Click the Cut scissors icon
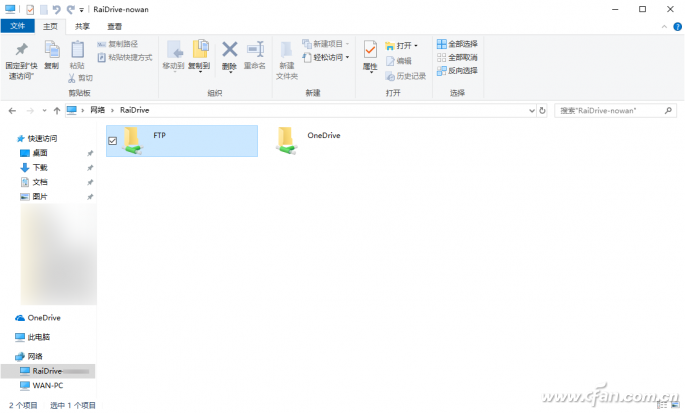Image resolution: width=685 pixels, height=413 pixels. [x=72, y=78]
